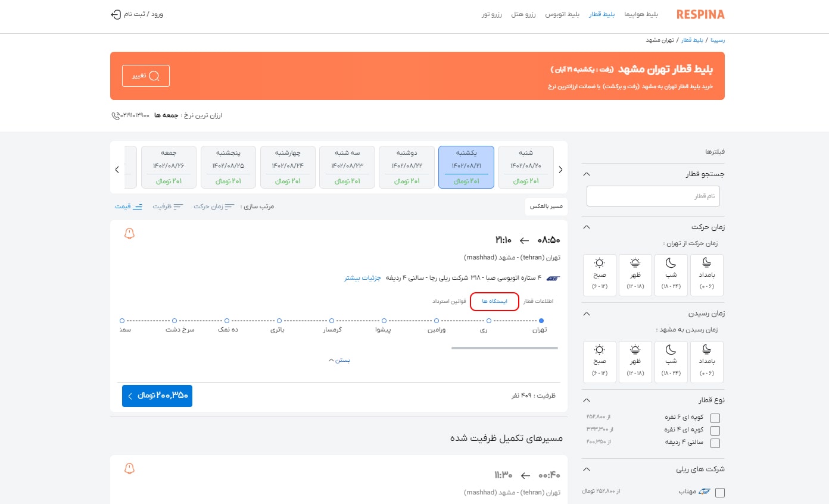Switch to the اطلاعات قطار tab
The width and height of the screenshot is (829, 504).
click(538, 301)
